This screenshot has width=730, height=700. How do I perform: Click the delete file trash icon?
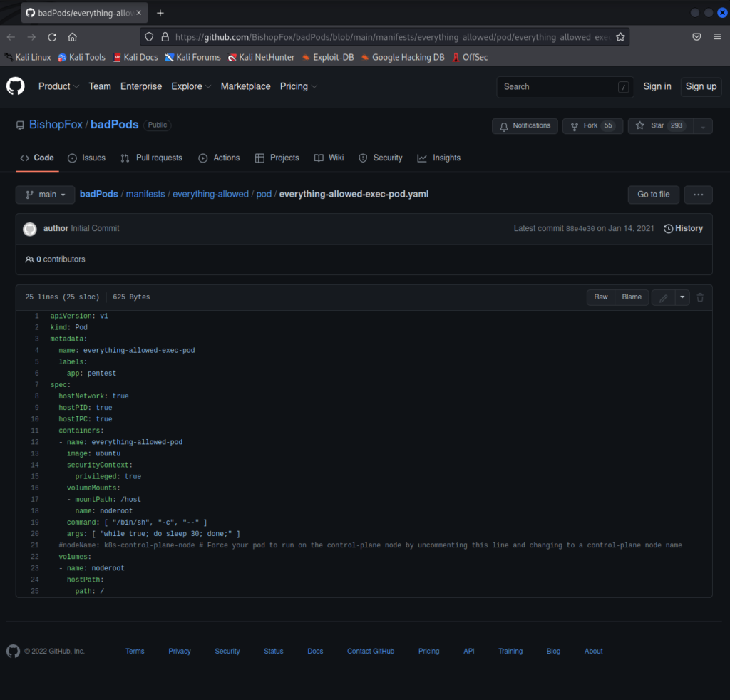700,297
